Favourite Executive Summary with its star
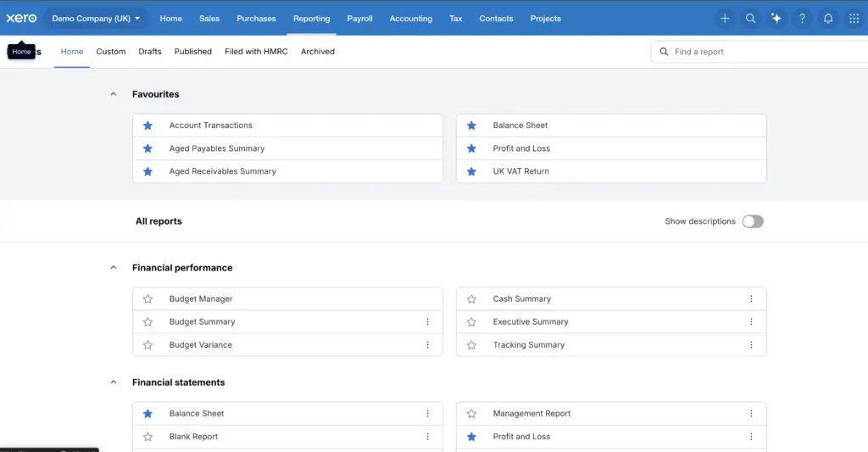The width and height of the screenshot is (868, 452). click(471, 321)
